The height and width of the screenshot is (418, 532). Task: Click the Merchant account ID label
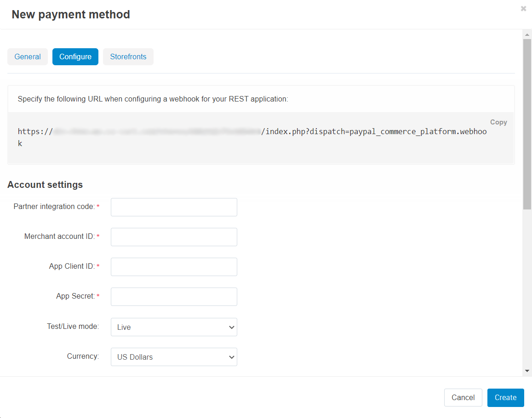pos(59,236)
